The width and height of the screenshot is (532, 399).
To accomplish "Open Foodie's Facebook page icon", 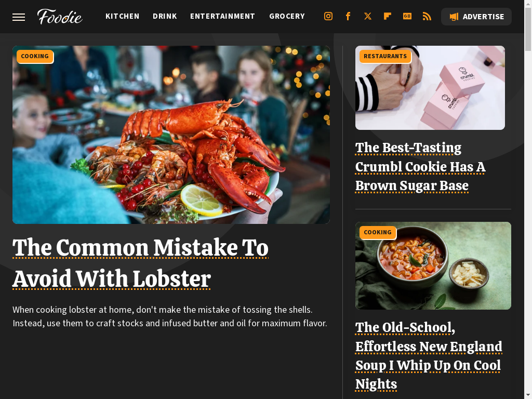I will coord(348,16).
